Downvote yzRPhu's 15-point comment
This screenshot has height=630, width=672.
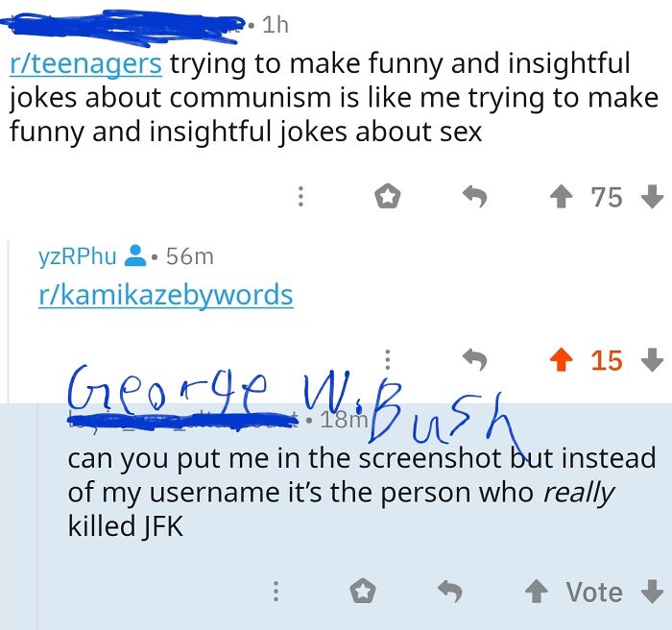point(651,360)
